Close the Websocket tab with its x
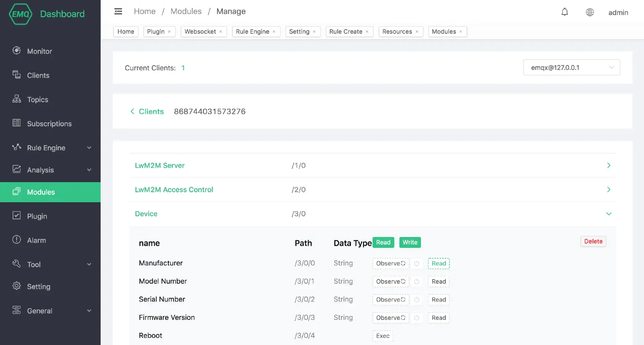The width and height of the screenshot is (644, 345). 221,32
